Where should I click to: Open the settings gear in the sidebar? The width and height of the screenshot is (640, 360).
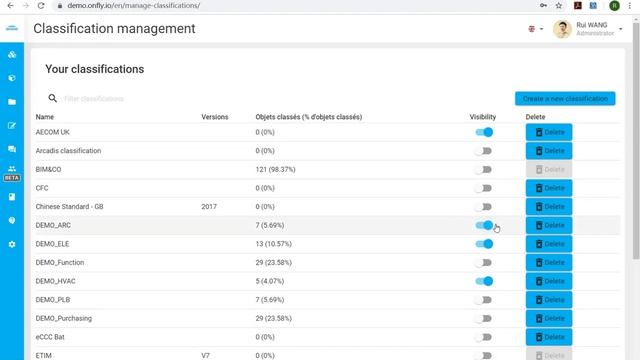coord(12,244)
